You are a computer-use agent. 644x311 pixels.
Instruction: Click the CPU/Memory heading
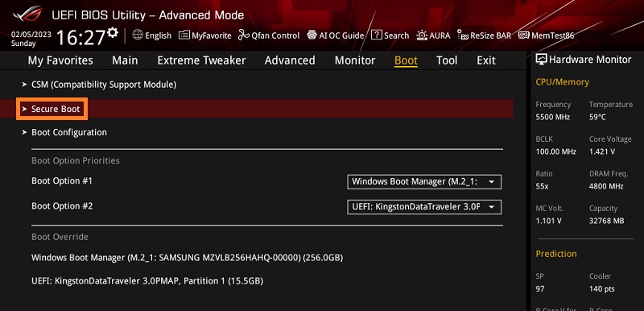562,82
